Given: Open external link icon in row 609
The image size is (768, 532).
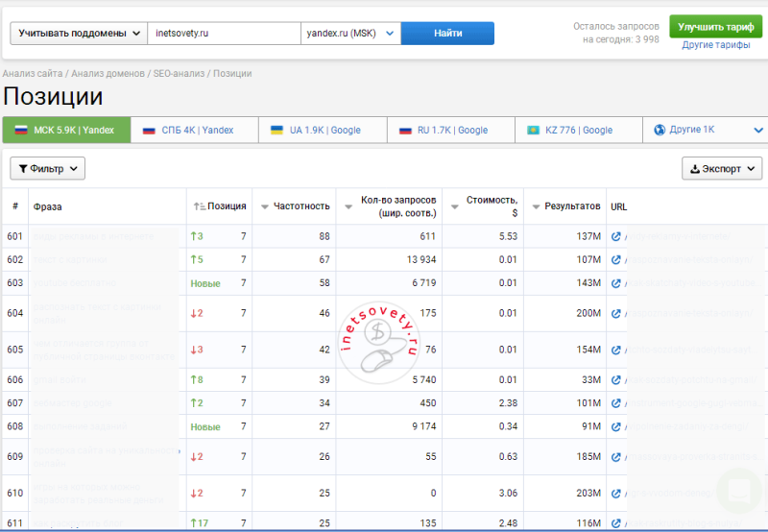Looking at the screenshot, I should pos(615,457).
